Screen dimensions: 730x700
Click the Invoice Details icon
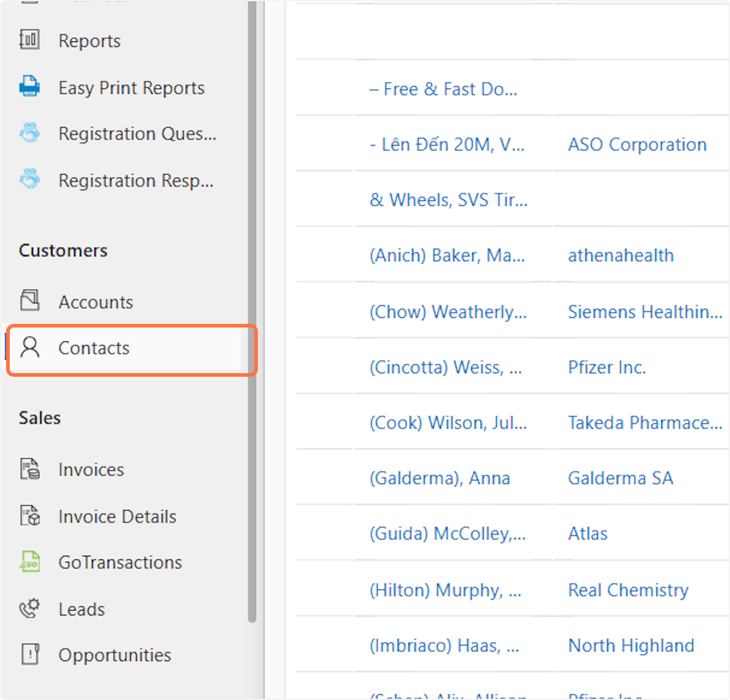(29, 516)
